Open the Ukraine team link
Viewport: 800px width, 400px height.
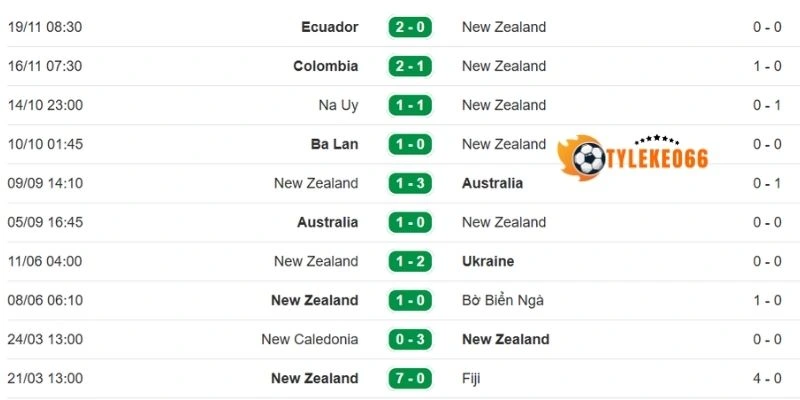coord(488,261)
